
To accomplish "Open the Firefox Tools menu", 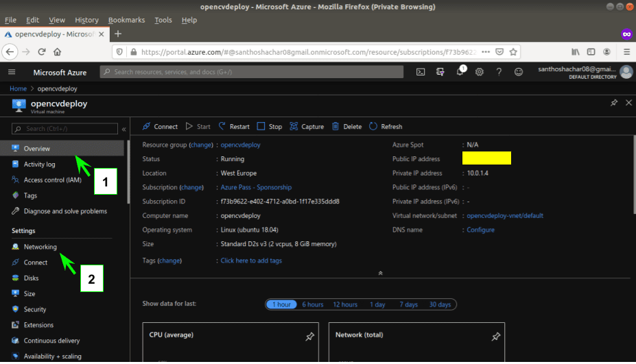I will click(163, 20).
